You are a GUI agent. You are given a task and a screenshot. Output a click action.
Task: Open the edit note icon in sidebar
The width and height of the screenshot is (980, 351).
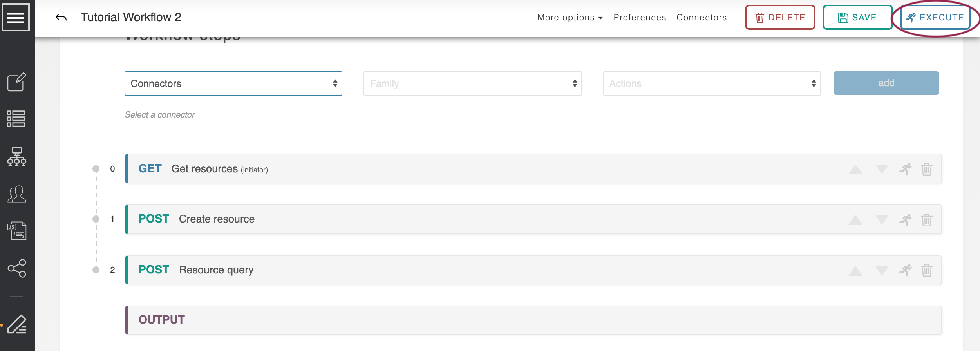(16, 82)
